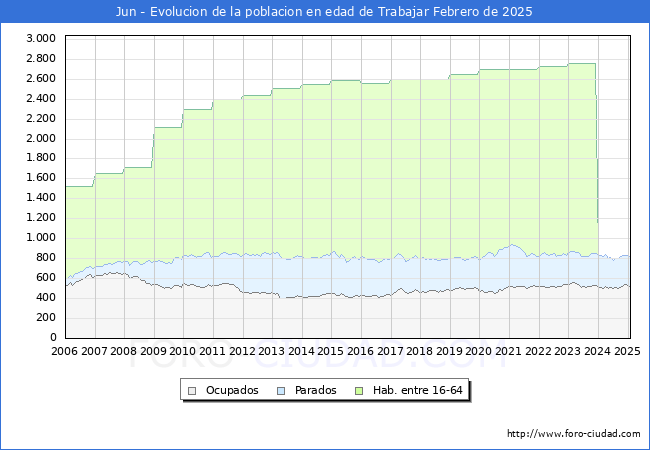Click the 2022 x-axis year label
650x450 pixels.
(538, 351)
